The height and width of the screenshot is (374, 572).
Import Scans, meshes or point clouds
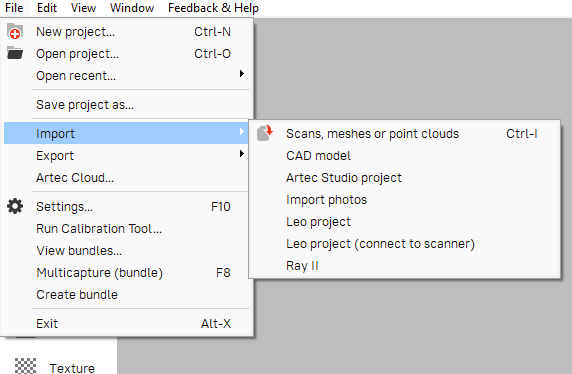click(x=405, y=134)
